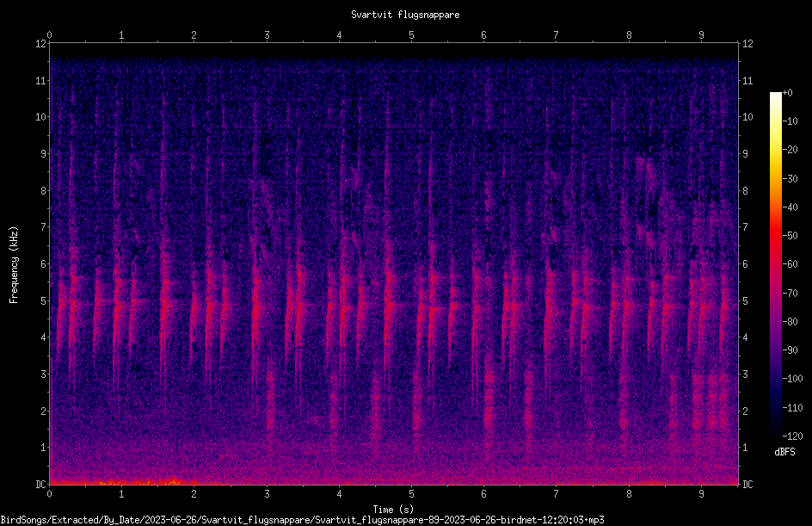The height and width of the screenshot is (526, 812).
Task: Click '11' on the left frequency axis
Action: click(x=40, y=81)
